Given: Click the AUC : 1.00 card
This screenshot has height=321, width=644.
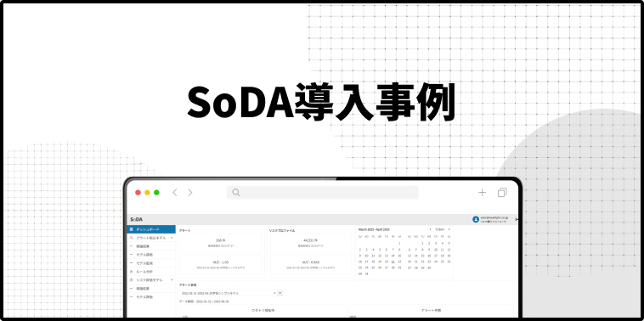Looking at the screenshot, I should point(221,265).
